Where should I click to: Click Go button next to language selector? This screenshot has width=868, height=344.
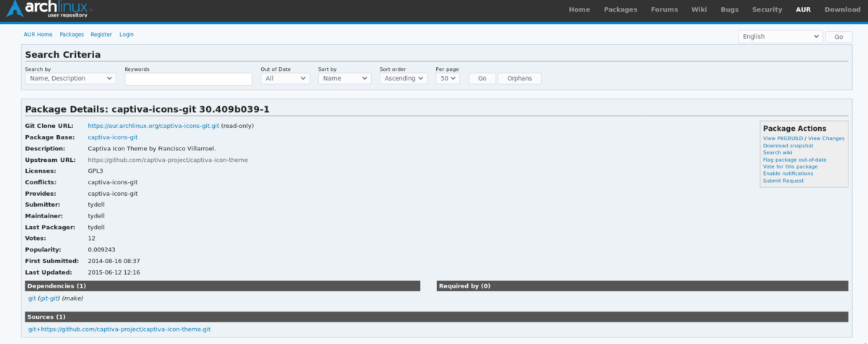pos(838,36)
